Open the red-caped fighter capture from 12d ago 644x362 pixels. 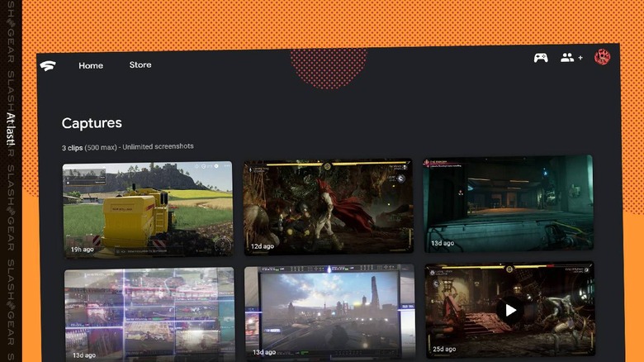click(328, 207)
